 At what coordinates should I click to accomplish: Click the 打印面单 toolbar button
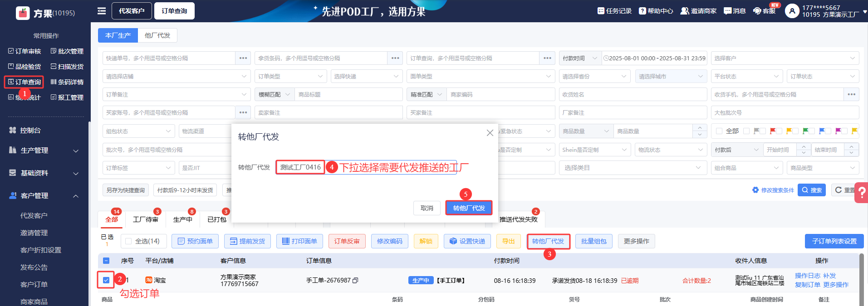pos(299,241)
